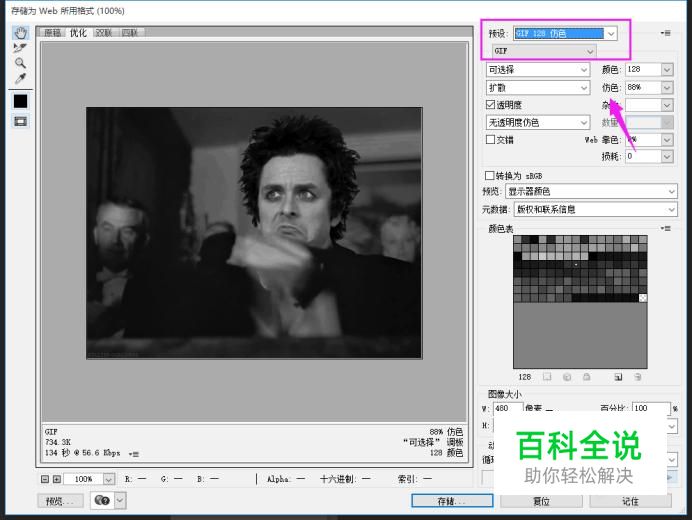Click the delete color trash icon
Viewport: 692px width, 520px height.
point(637,377)
